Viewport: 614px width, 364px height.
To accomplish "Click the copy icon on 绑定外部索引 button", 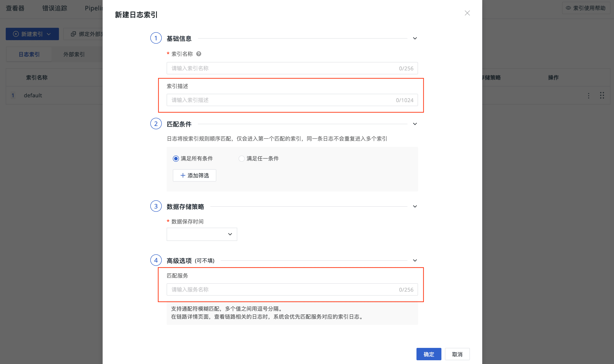I will click(x=73, y=34).
